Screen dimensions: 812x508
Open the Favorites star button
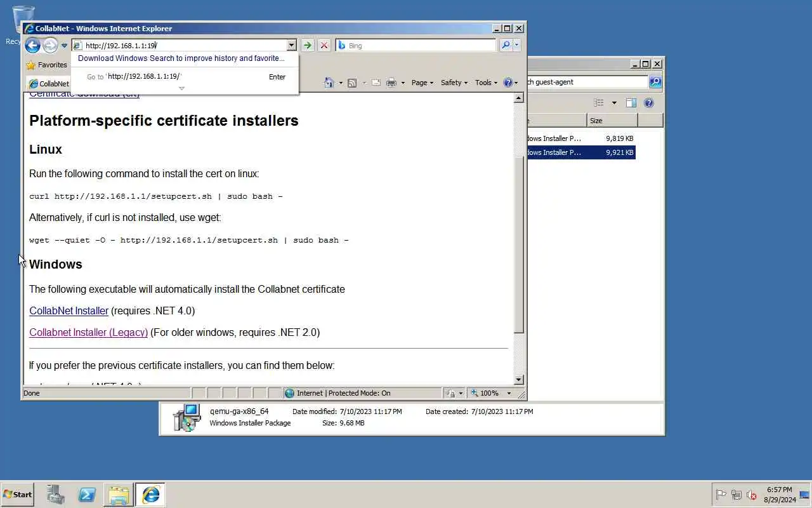click(46, 65)
